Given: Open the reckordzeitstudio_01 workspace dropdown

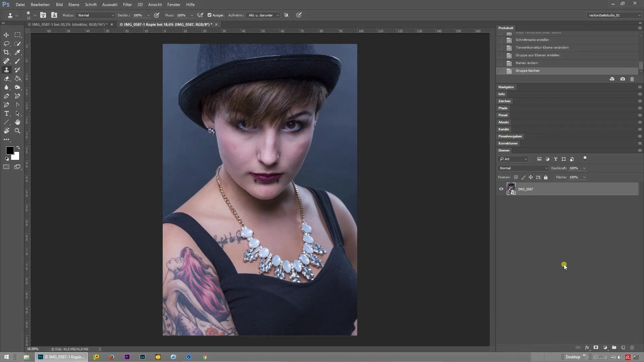Looking at the screenshot, I should 614,15.
